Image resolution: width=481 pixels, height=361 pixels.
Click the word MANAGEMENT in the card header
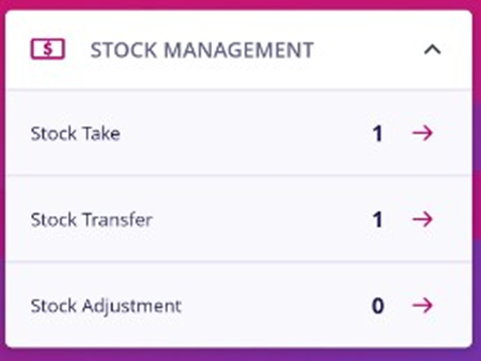[x=238, y=50]
